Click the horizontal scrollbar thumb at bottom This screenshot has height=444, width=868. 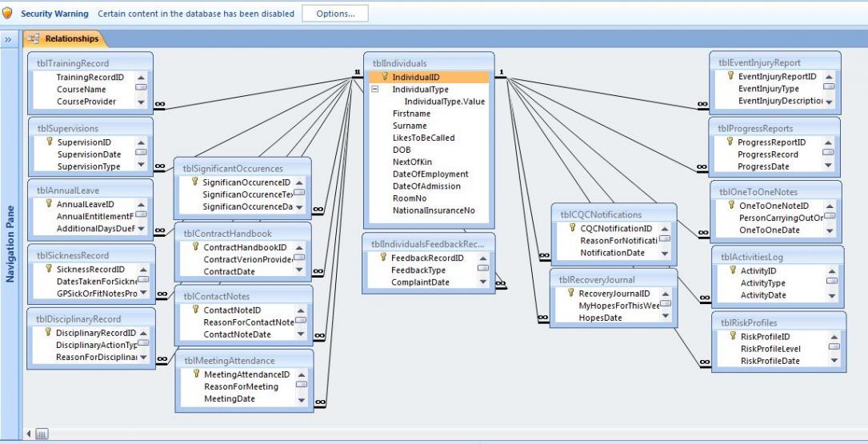pyautogui.click(x=42, y=434)
